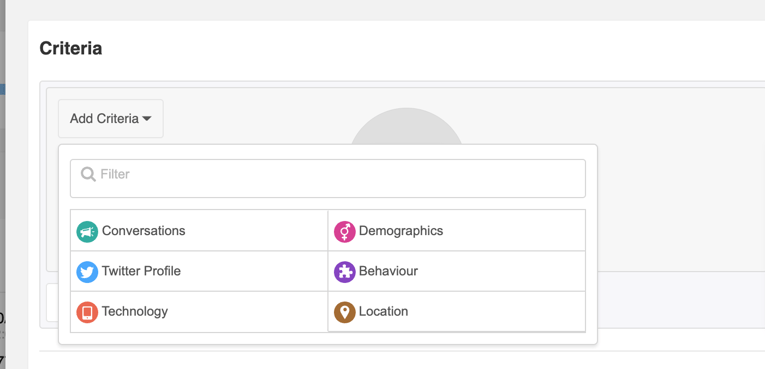Click the Criteria section heading
This screenshot has width=765, height=369.
click(71, 48)
